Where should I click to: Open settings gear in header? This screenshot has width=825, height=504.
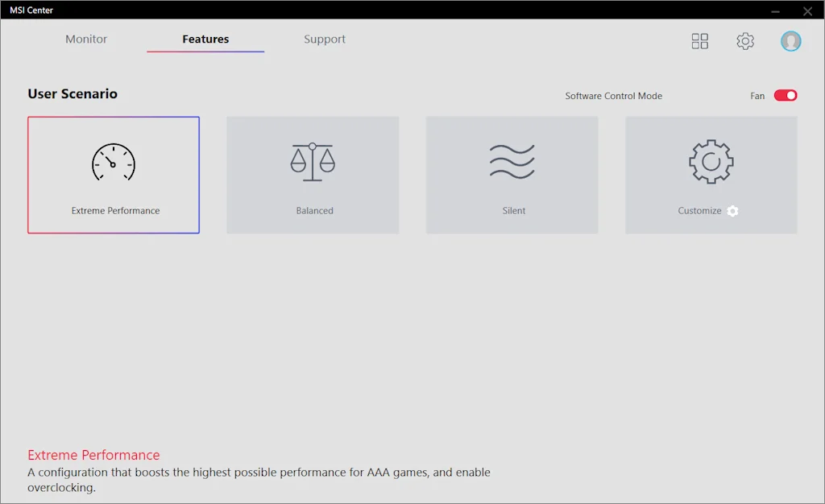(x=745, y=41)
